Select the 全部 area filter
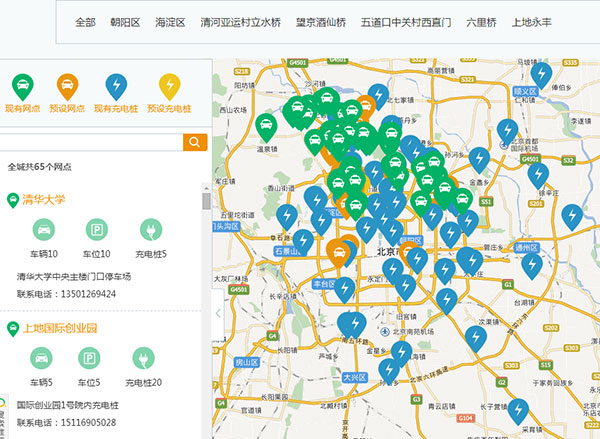 [x=85, y=23]
